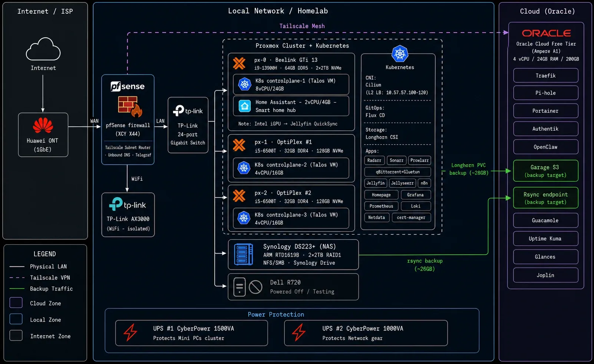The height and width of the screenshot is (364, 594).
Task: Select the Joplin service box
Action: [546, 275]
